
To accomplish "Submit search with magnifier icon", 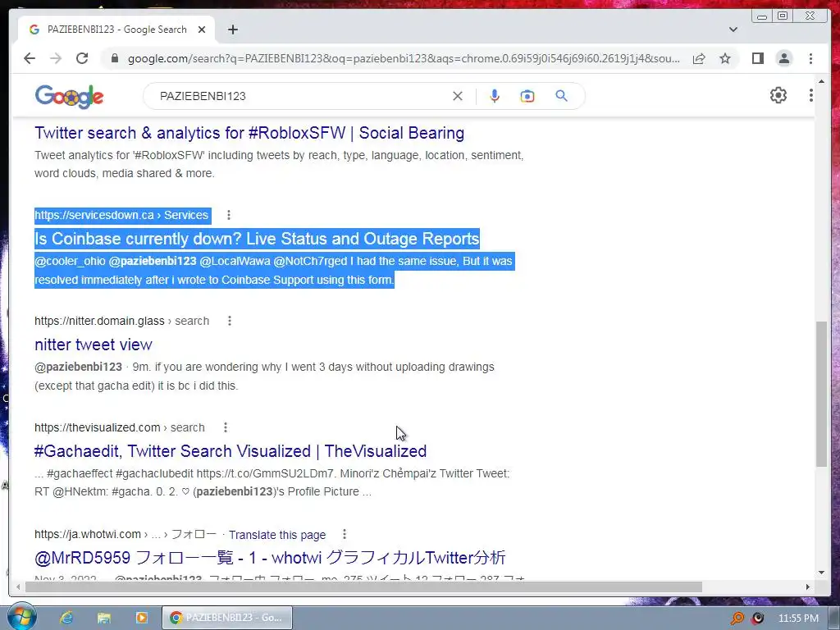I will (561, 97).
